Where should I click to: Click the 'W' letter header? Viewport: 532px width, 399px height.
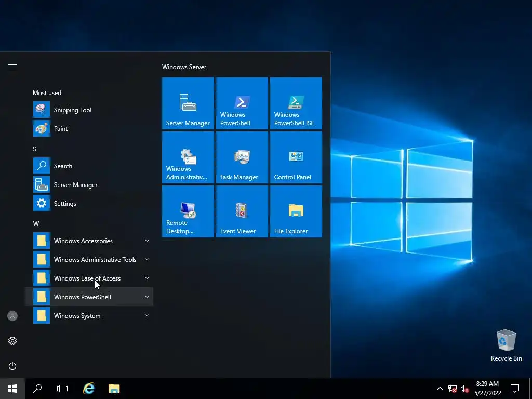click(36, 223)
